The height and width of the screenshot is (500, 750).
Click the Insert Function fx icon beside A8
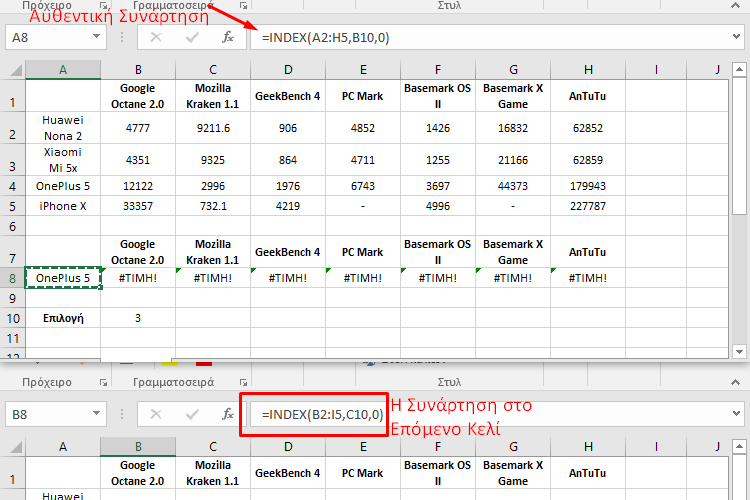pyautogui.click(x=227, y=37)
